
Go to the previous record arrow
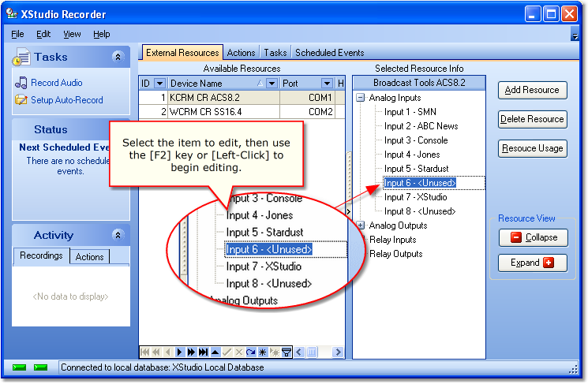coord(168,352)
